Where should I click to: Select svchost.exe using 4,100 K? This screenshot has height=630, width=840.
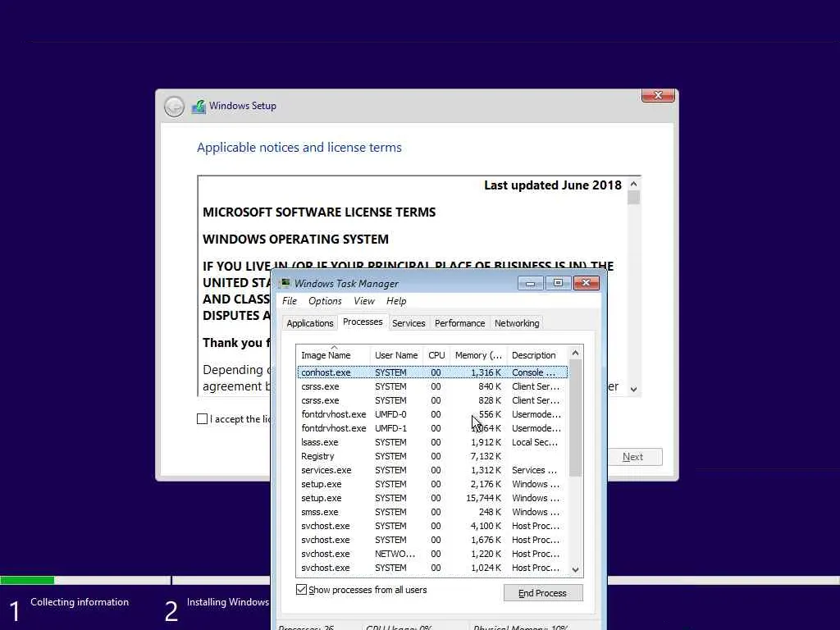(432, 526)
